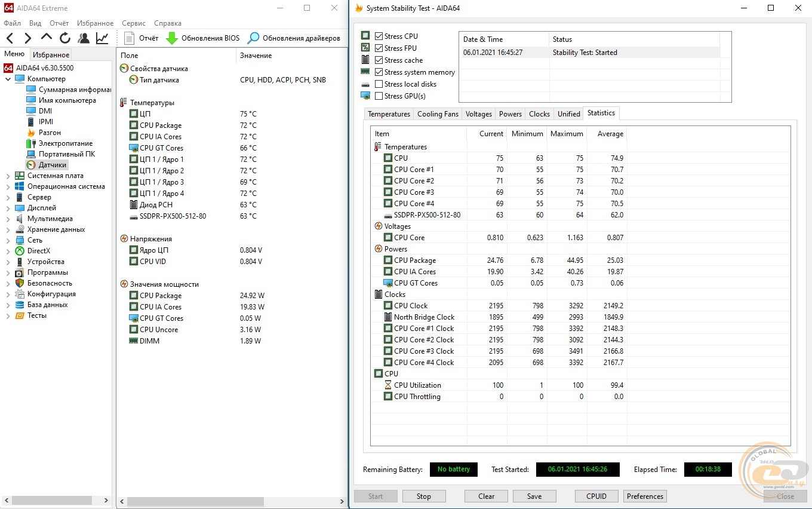Click the refresh icon in AIDA64 toolbar
This screenshot has height=509, width=812.
click(x=64, y=38)
